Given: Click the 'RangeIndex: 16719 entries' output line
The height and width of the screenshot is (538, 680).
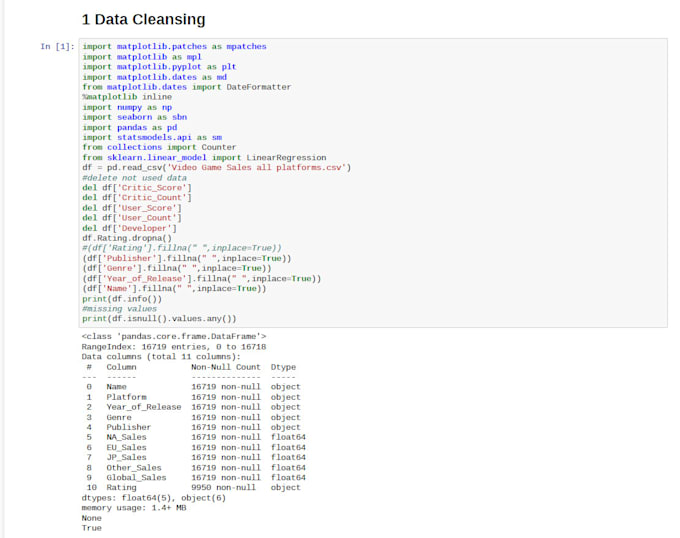Looking at the screenshot, I should coord(174,347).
